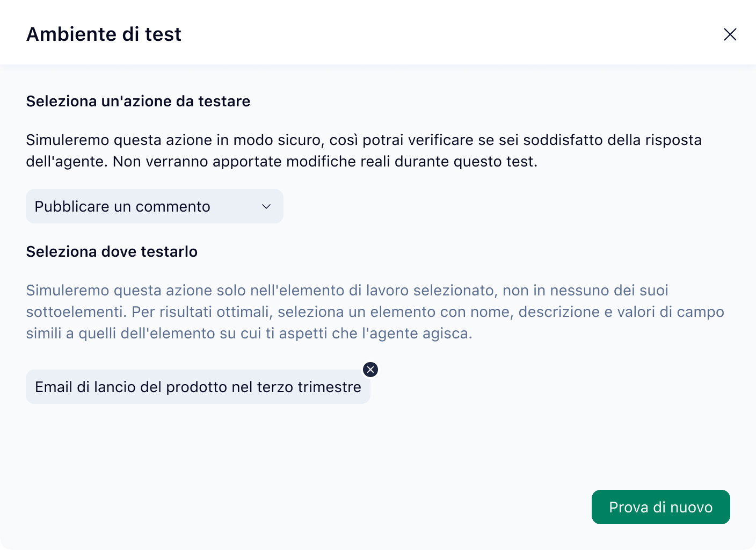
Task: Click the dark circular remove badge on chip
Action: click(370, 370)
